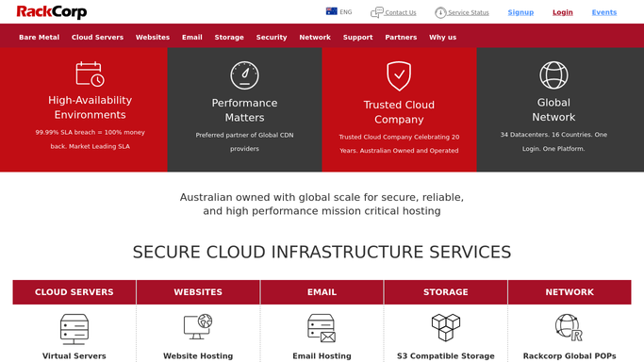Select the STORAGE services tab header
This screenshot has width=644, height=362.
click(446, 292)
